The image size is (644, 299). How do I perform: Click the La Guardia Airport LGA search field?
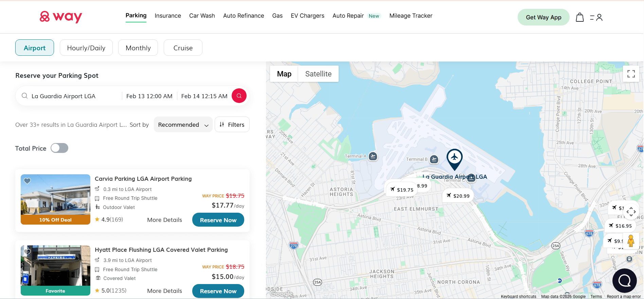point(71,96)
